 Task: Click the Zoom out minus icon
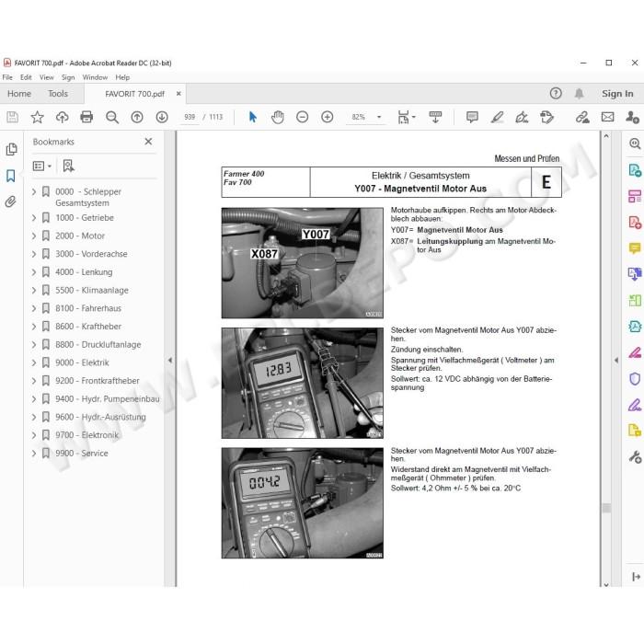click(303, 117)
